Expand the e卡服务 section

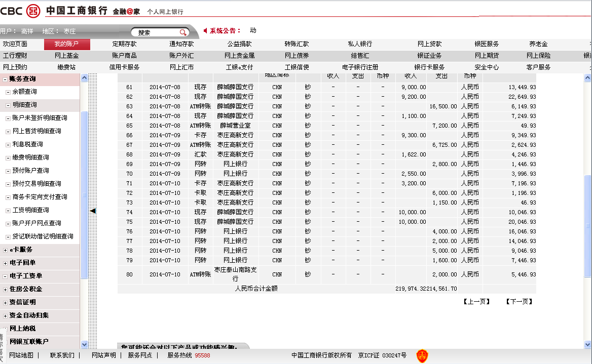[5, 250]
